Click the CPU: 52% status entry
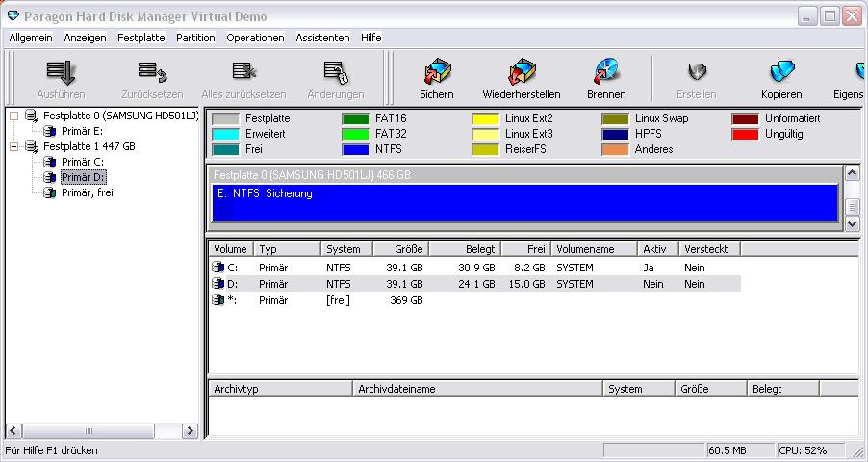 click(811, 450)
